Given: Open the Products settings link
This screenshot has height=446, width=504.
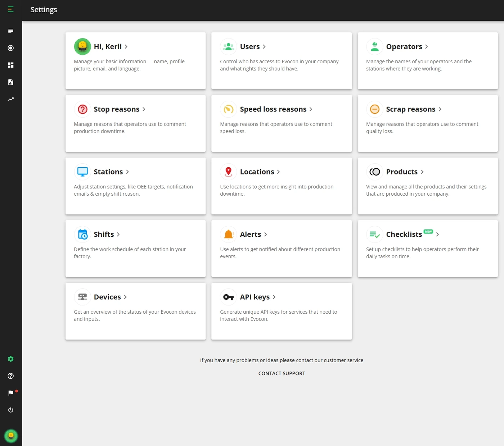Looking at the screenshot, I should click(402, 172).
